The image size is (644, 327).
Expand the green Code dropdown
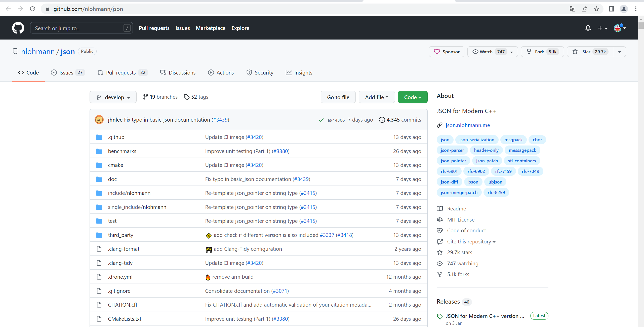[413, 97]
